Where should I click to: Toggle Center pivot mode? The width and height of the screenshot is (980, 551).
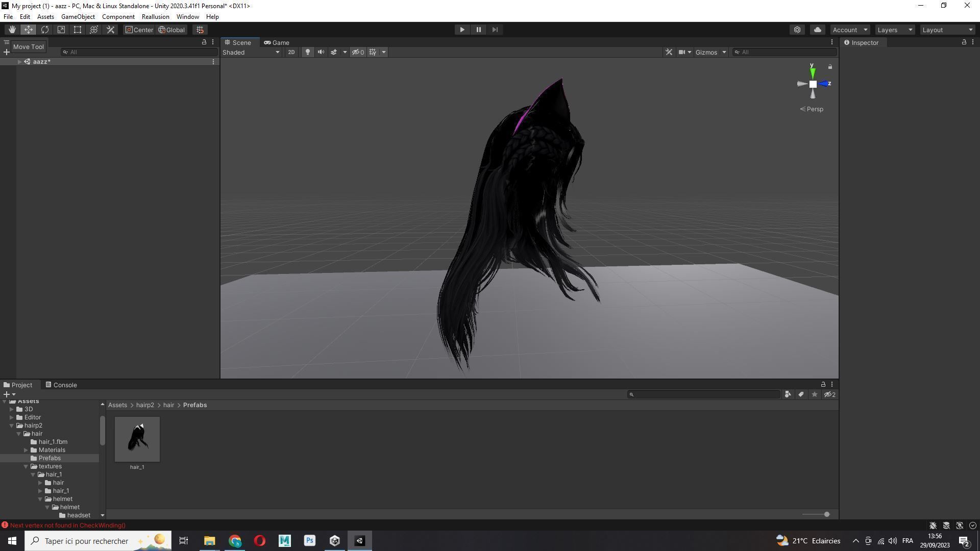point(139,30)
